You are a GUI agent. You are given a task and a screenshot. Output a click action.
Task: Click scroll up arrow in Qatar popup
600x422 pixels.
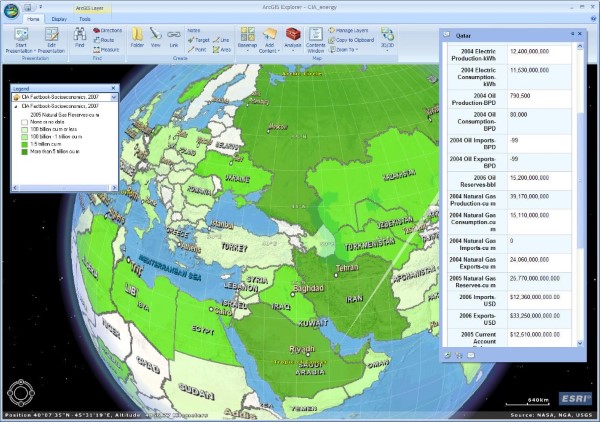pos(580,46)
